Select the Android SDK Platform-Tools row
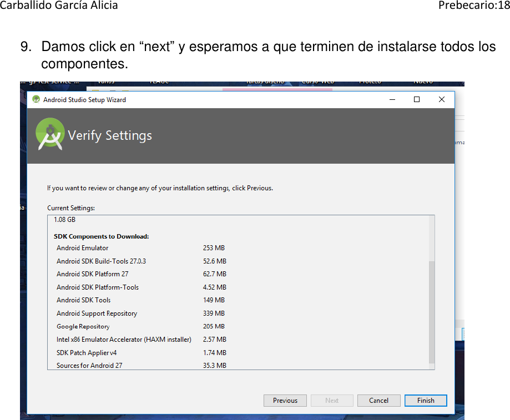Viewport: 510px width, 420px height. coord(141,287)
